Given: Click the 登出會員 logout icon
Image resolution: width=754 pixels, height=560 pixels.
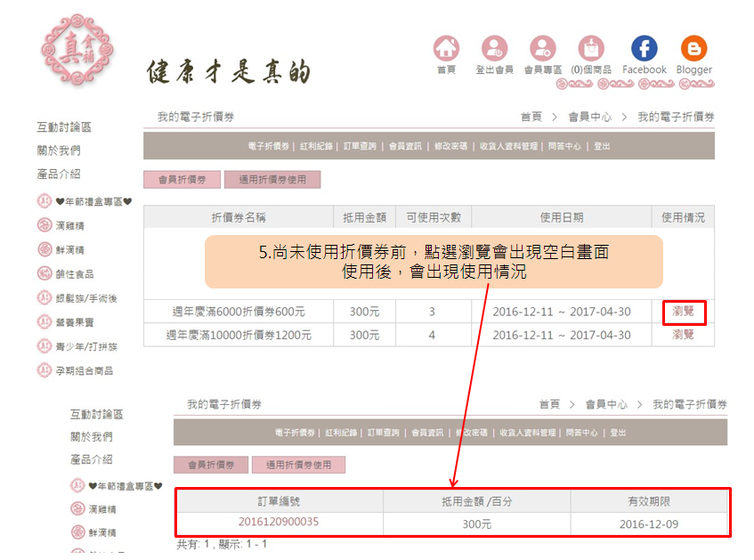Looking at the screenshot, I should pos(494,48).
